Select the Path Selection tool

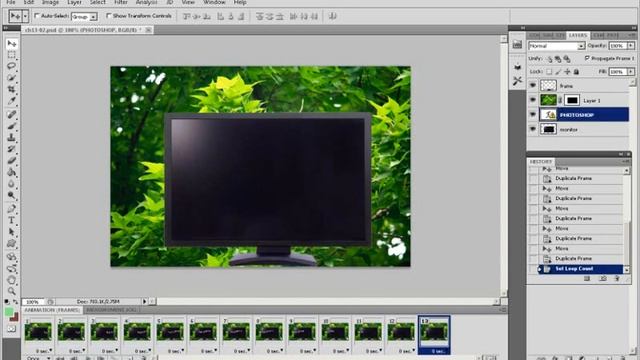pyautogui.click(x=11, y=232)
